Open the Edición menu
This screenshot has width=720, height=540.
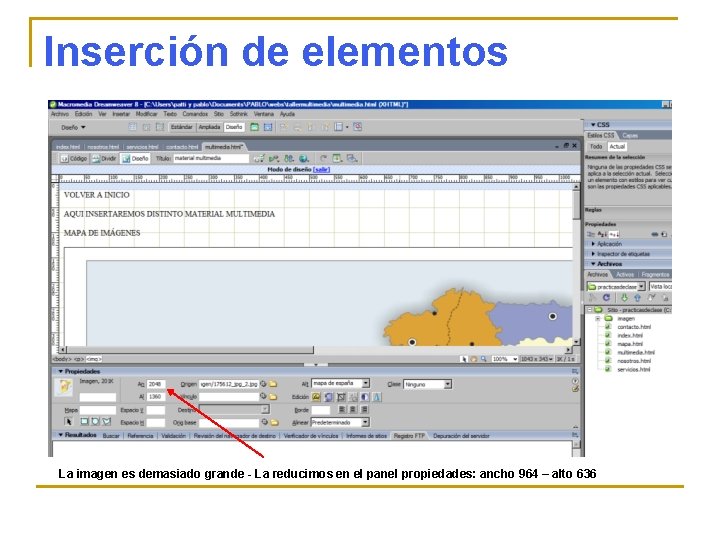[x=84, y=114]
